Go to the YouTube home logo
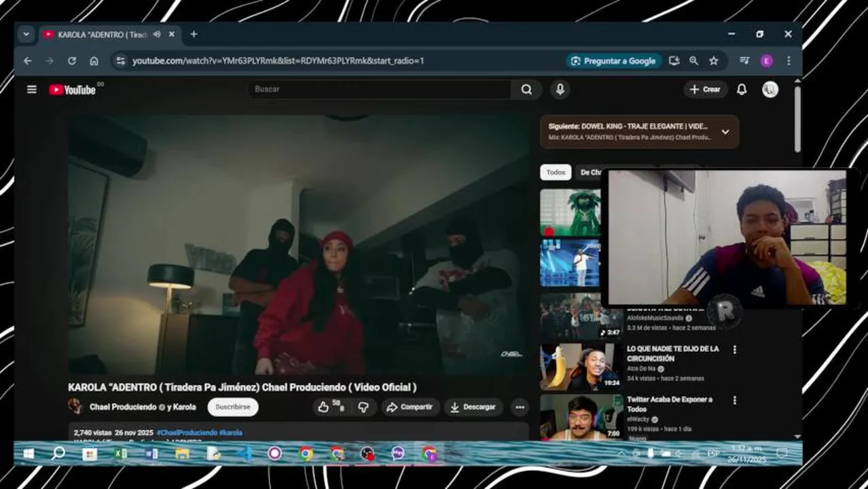 pyautogui.click(x=72, y=90)
